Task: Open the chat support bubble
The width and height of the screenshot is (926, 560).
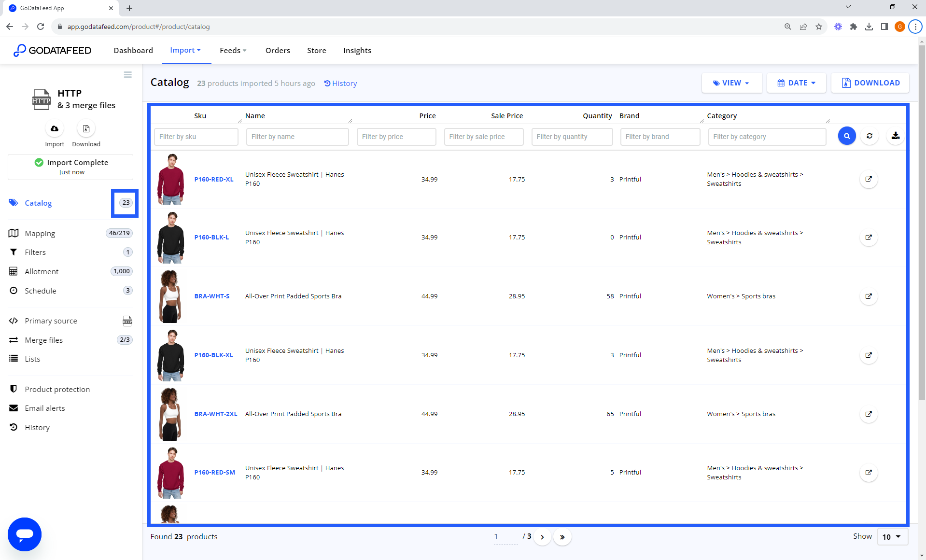Action: pos(25,534)
